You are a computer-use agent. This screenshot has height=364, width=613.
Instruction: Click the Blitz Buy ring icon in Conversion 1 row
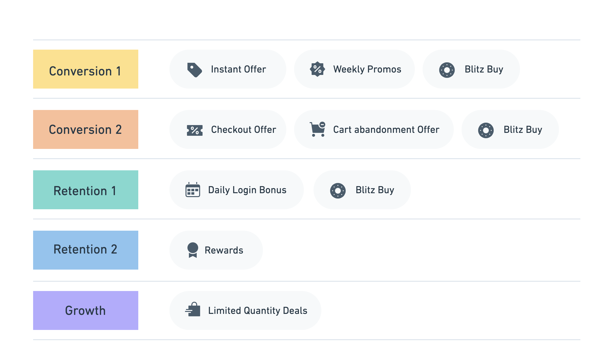coord(447,70)
